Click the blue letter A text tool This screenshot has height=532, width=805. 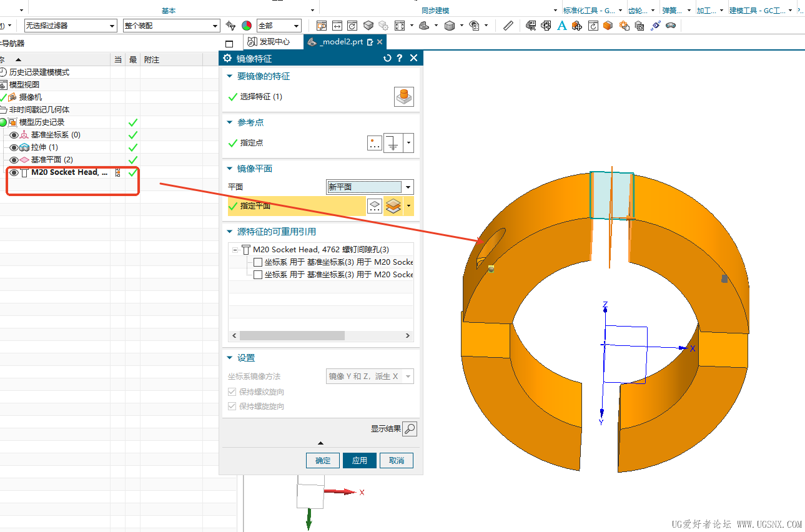(561, 26)
